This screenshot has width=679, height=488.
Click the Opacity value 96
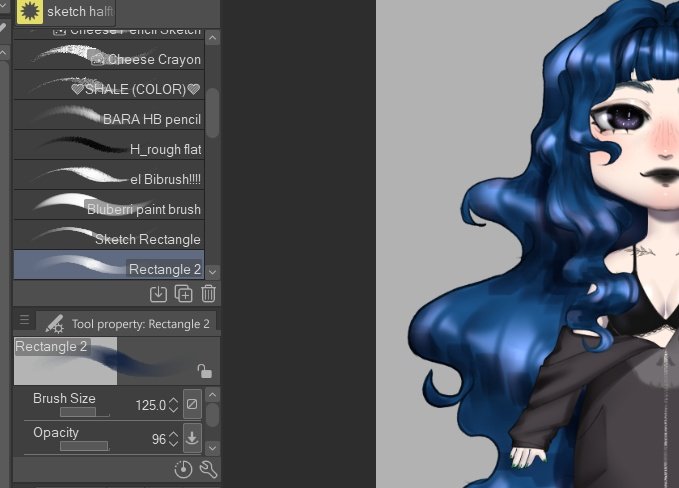159,439
